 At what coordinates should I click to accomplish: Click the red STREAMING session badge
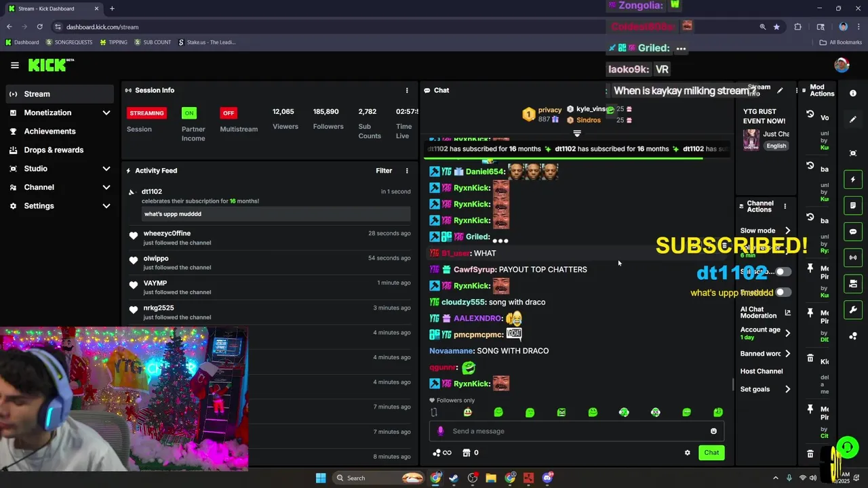pos(146,113)
